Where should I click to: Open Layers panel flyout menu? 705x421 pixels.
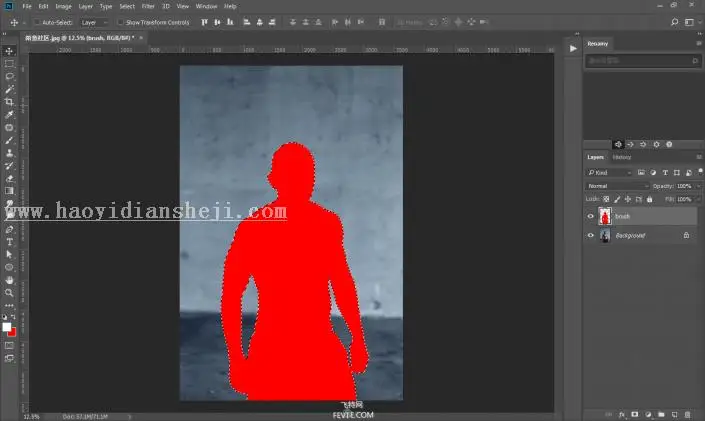point(699,157)
